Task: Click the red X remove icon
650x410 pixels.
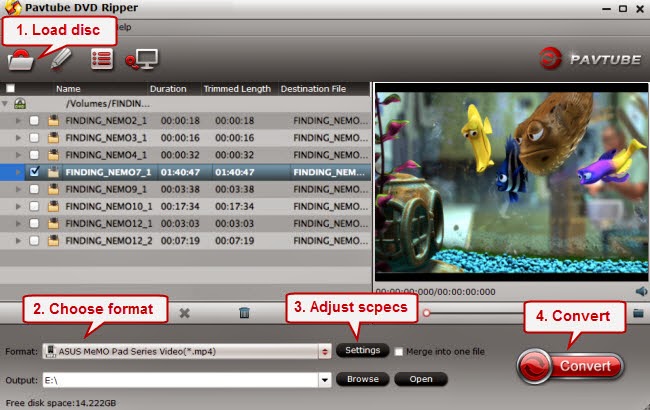Action: tap(184, 313)
